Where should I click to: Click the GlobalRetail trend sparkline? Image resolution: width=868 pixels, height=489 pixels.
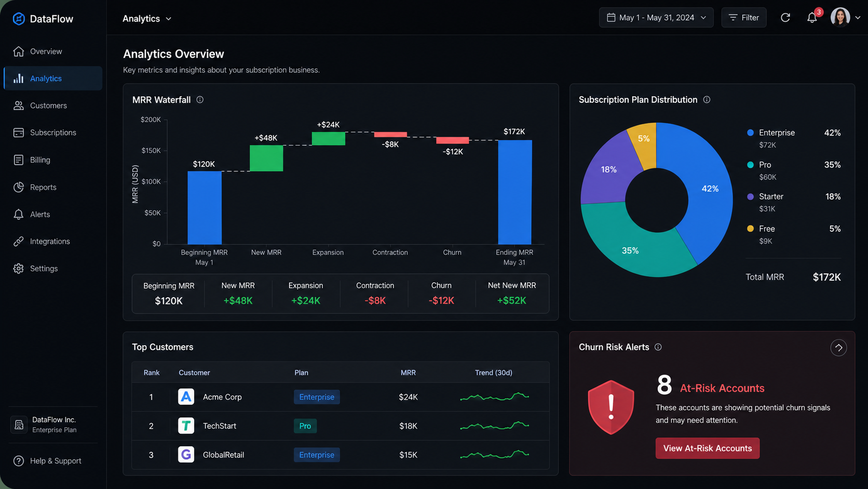(x=494, y=455)
